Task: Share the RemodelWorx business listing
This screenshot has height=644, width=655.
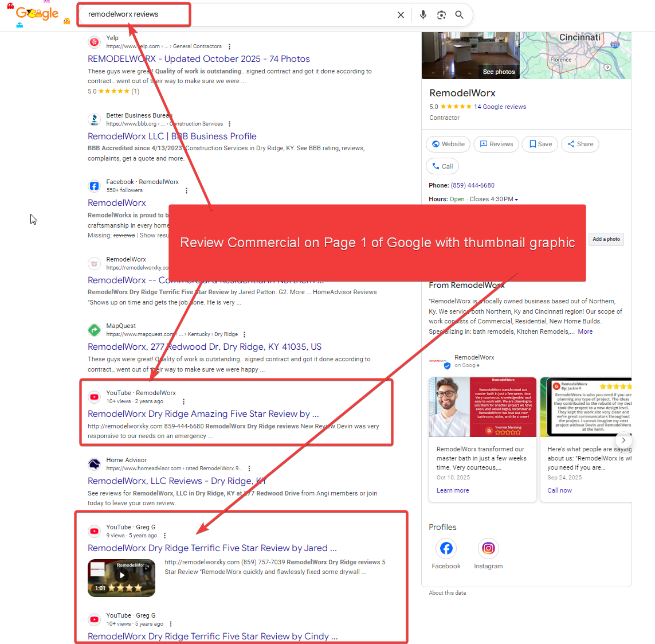Action: (x=581, y=144)
